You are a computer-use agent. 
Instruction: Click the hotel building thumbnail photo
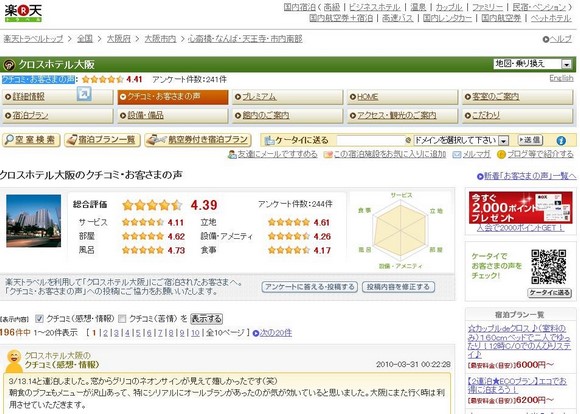pyautogui.click(x=34, y=221)
